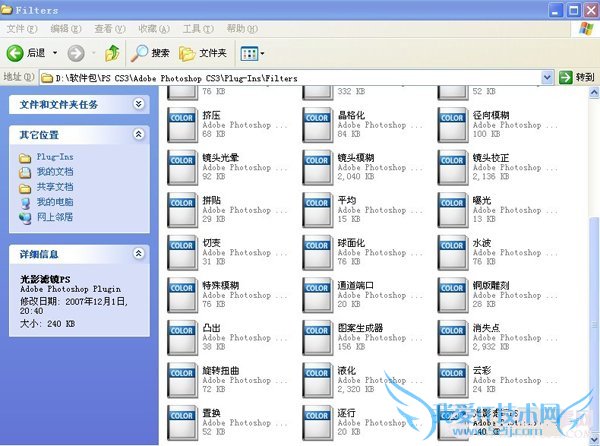Viewport: 600px width, 446px height.
Task: Select the 平均 plugin file icon
Action: [317, 210]
